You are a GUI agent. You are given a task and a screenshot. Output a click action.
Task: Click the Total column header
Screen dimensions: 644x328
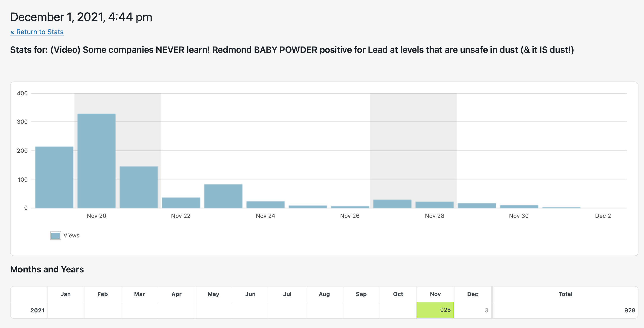pos(566,294)
